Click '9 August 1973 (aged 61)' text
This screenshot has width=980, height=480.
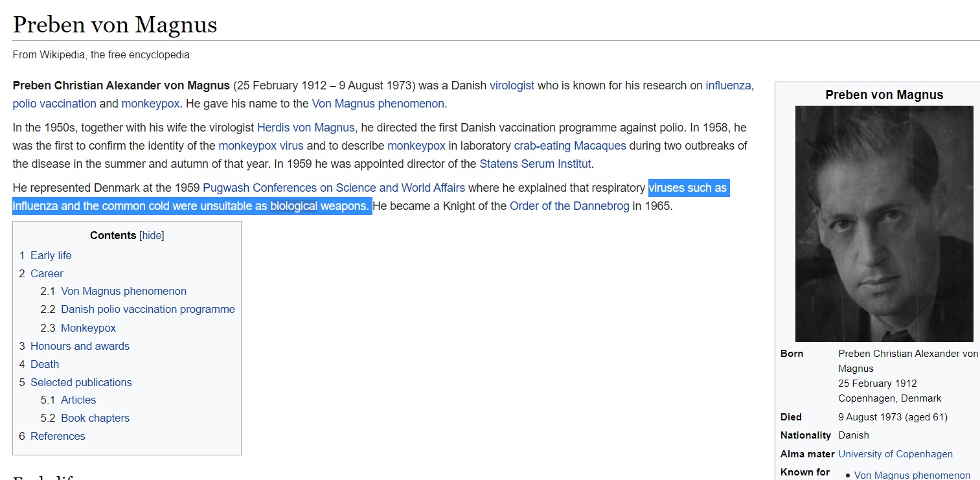coord(893,417)
